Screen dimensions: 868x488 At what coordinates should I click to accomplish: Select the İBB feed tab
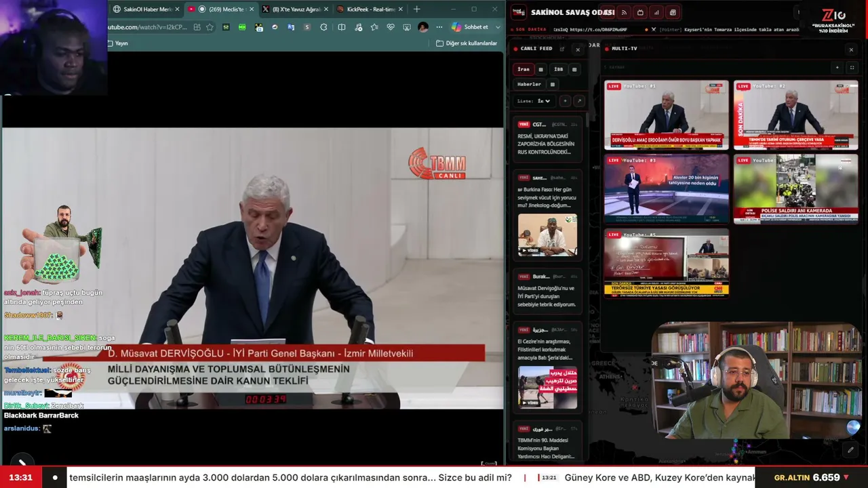pos(558,69)
